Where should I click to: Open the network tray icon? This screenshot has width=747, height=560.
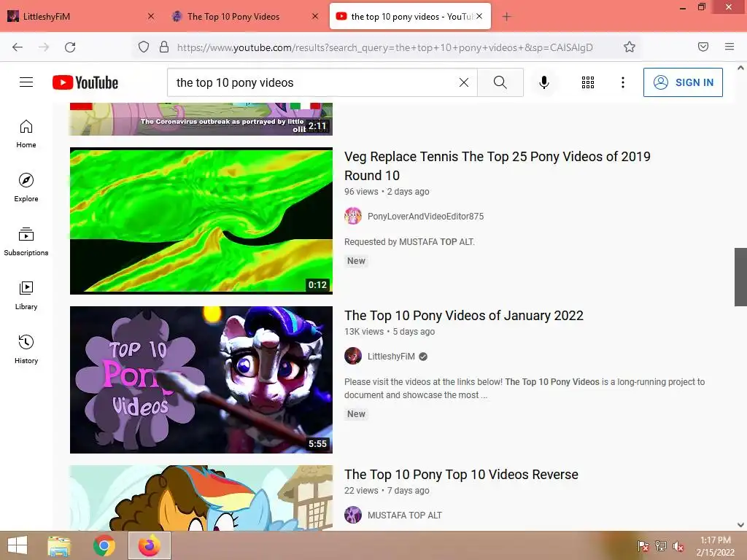660,546
